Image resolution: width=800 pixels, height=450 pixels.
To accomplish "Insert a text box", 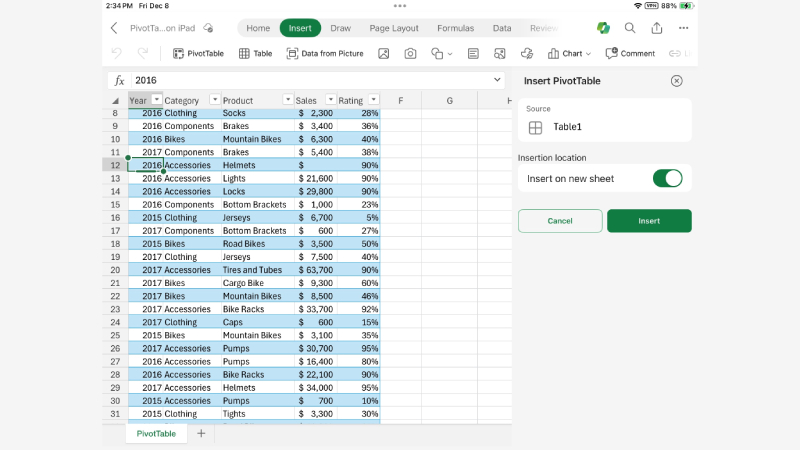I will point(473,54).
